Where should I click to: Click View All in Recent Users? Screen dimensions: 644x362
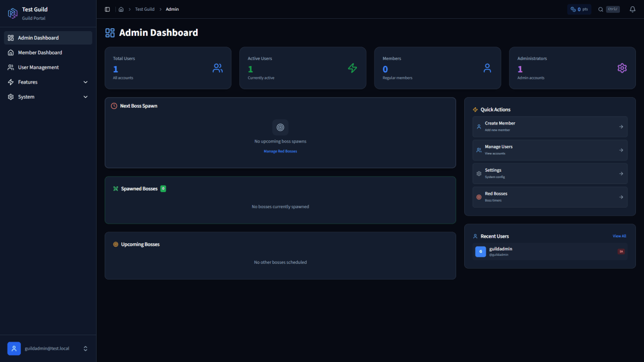click(x=619, y=236)
